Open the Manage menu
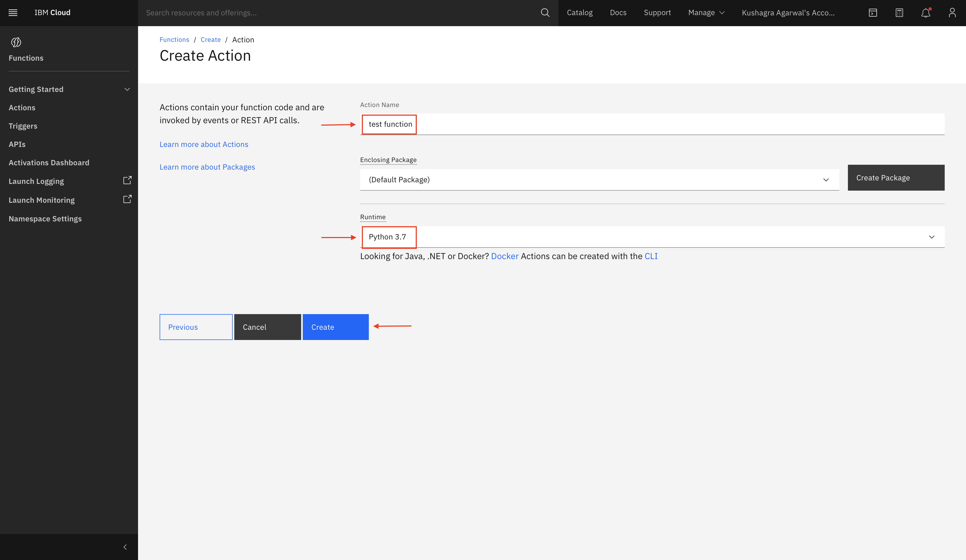Viewport: 966px width, 560px height. click(706, 13)
